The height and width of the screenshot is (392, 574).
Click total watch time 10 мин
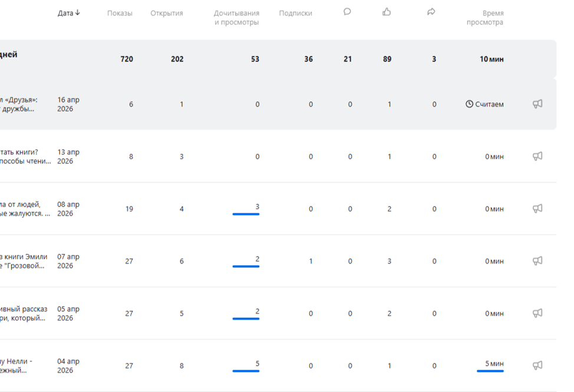(x=491, y=59)
